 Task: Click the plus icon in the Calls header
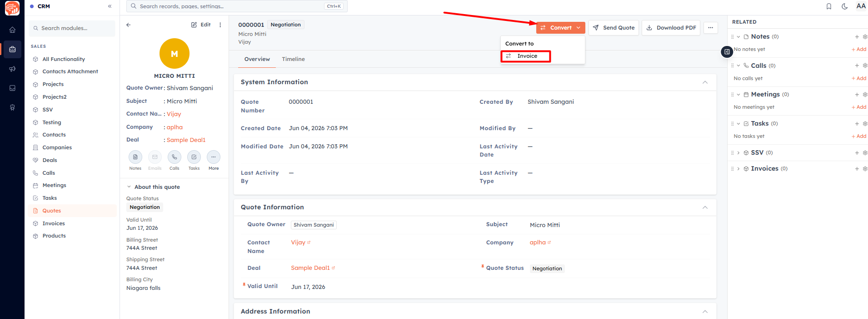tap(857, 66)
